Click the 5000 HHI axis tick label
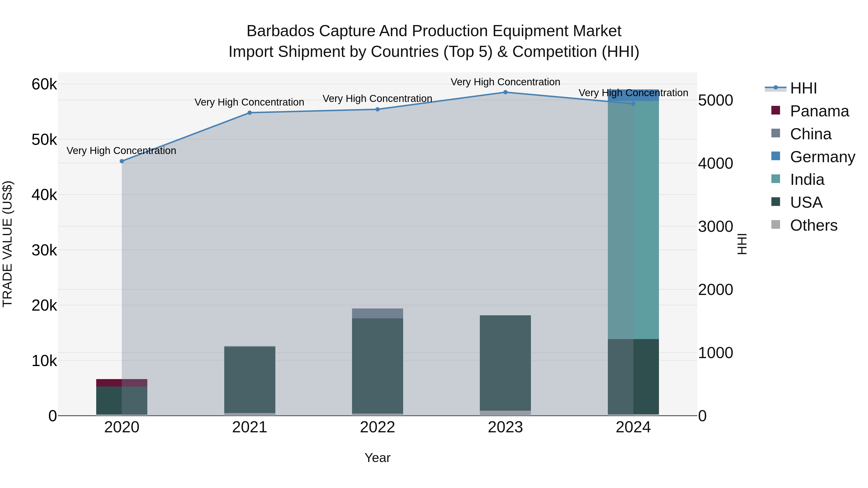The image size is (868, 488). pos(715,100)
